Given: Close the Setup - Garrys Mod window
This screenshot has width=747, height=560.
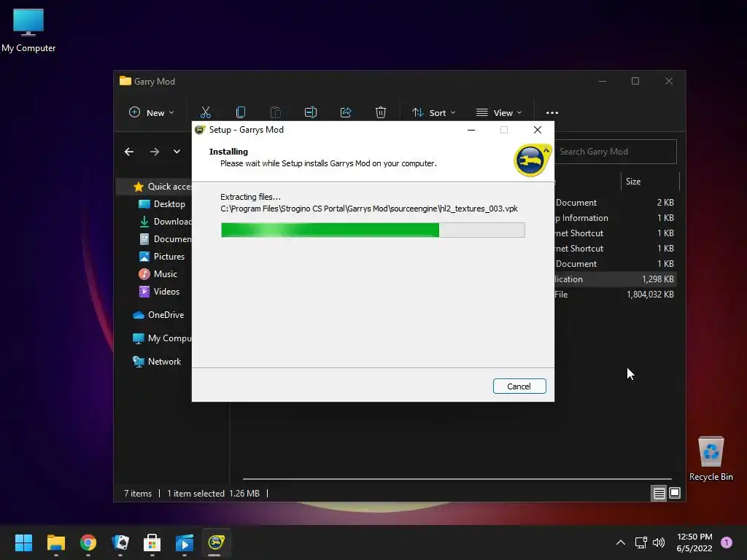Looking at the screenshot, I should (538, 130).
